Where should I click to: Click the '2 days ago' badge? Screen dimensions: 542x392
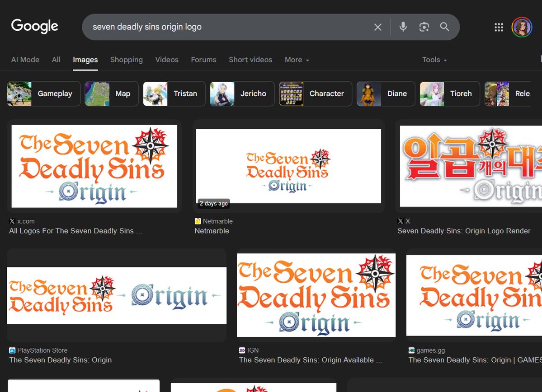click(214, 203)
